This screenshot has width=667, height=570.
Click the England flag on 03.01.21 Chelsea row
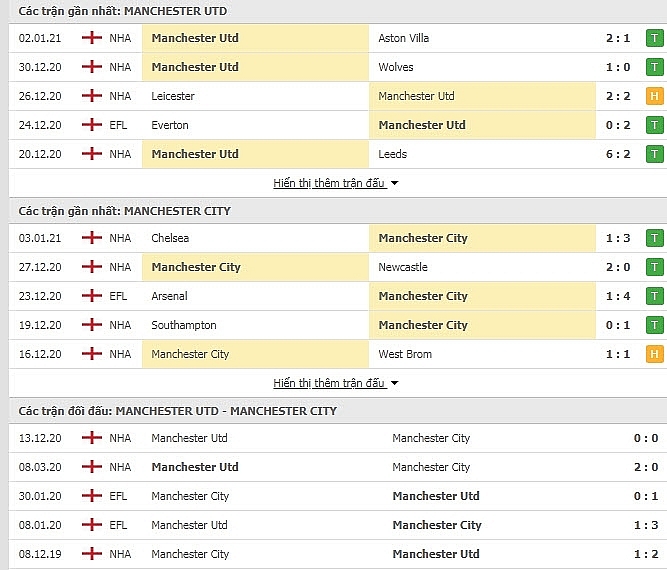[x=93, y=238]
